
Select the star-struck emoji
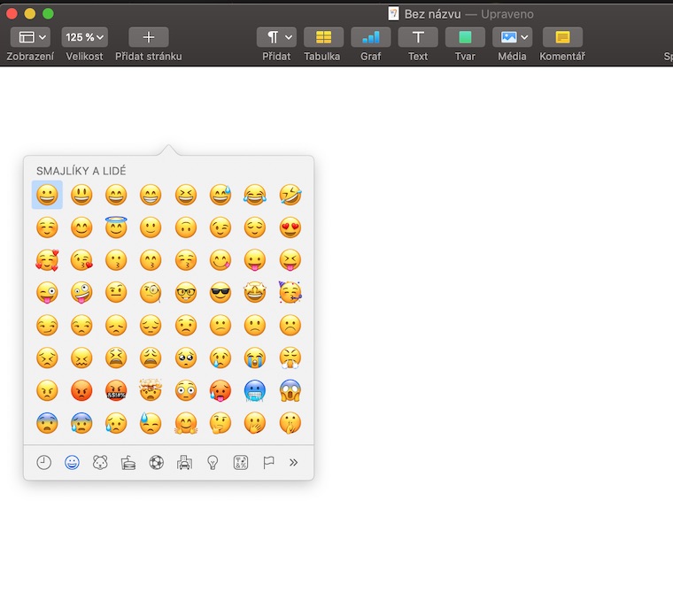click(x=255, y=293)
